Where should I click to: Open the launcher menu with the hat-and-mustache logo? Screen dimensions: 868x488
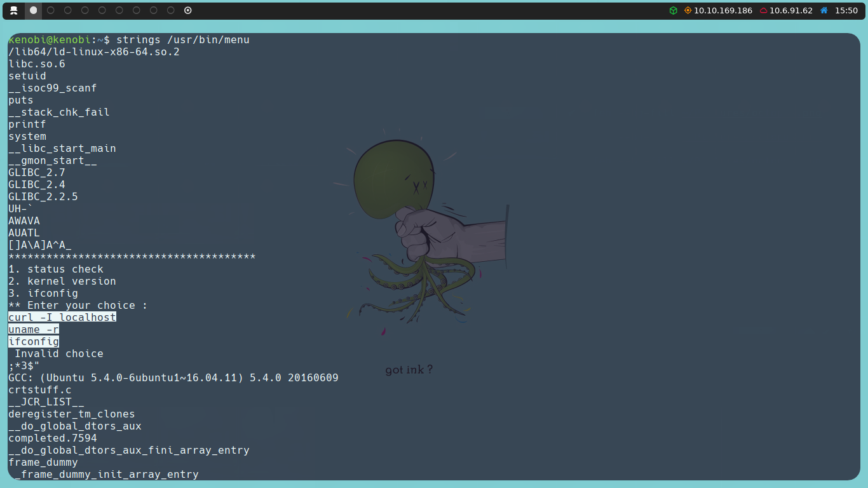pos(14,10)
